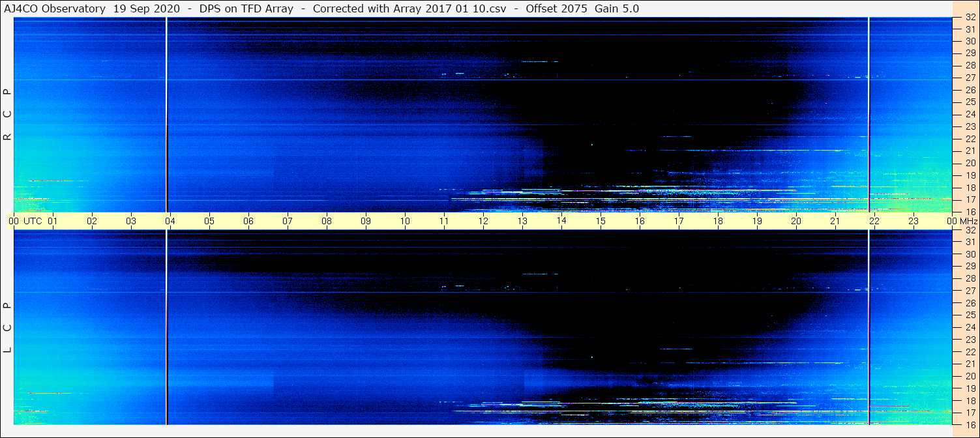Select hour "14" on the UTC axis
The height and width of the screenshot is (438, 980).
click(561, 221)
